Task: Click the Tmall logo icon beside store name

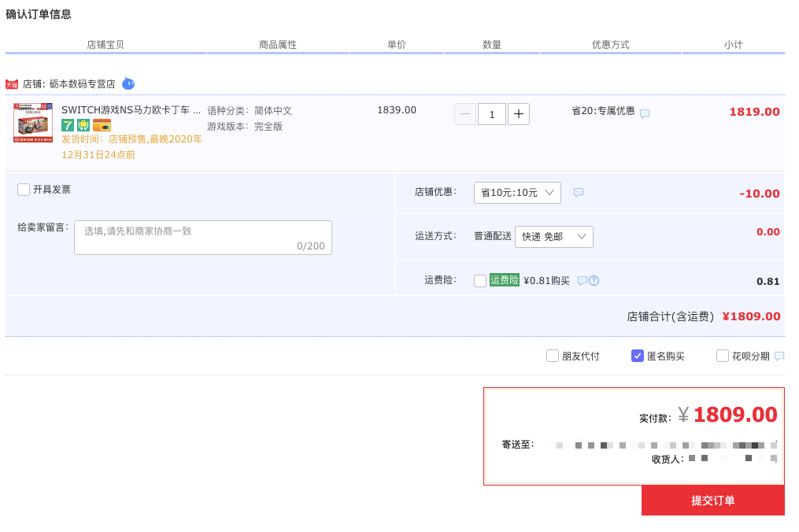Action: click(12, 84)
